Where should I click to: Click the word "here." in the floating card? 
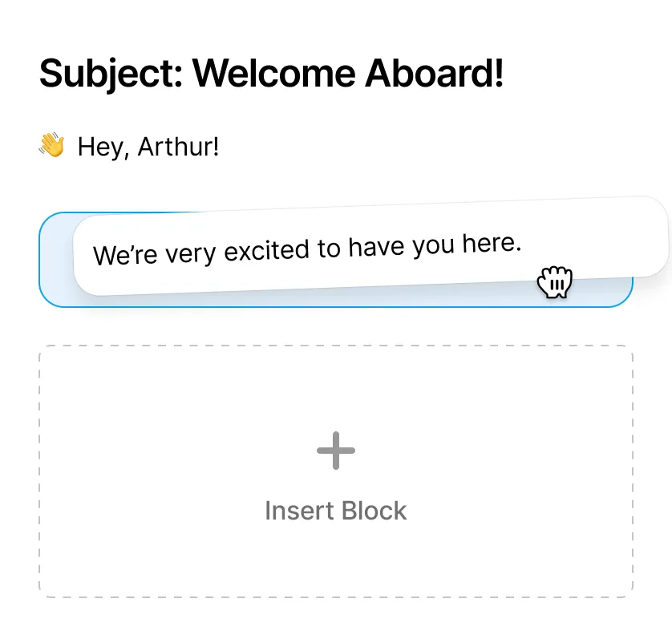[x=492, y=243]
